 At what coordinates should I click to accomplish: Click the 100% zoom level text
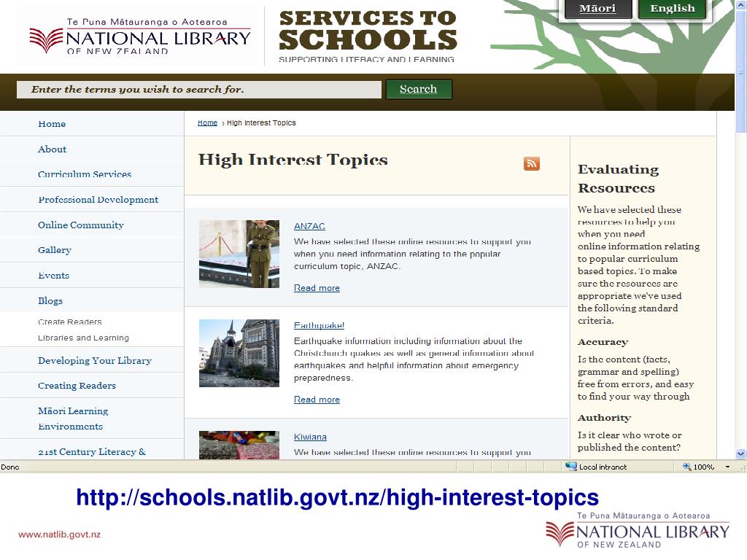[704, 467]
